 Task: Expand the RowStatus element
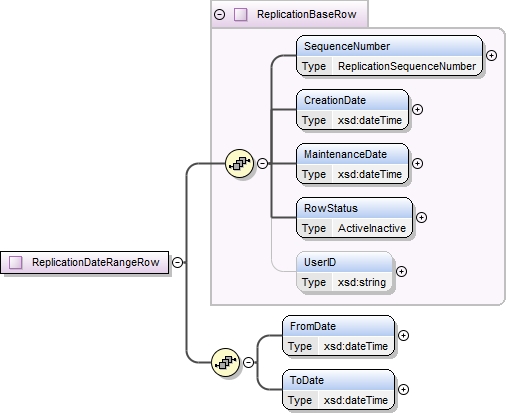421,217
